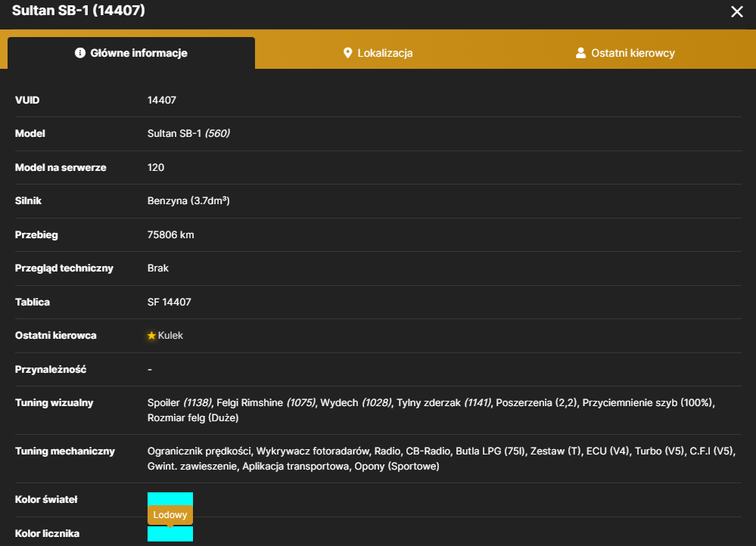
Task: Click the Turbo (V5) tuning entry
Action: click(x=659, y=451)
